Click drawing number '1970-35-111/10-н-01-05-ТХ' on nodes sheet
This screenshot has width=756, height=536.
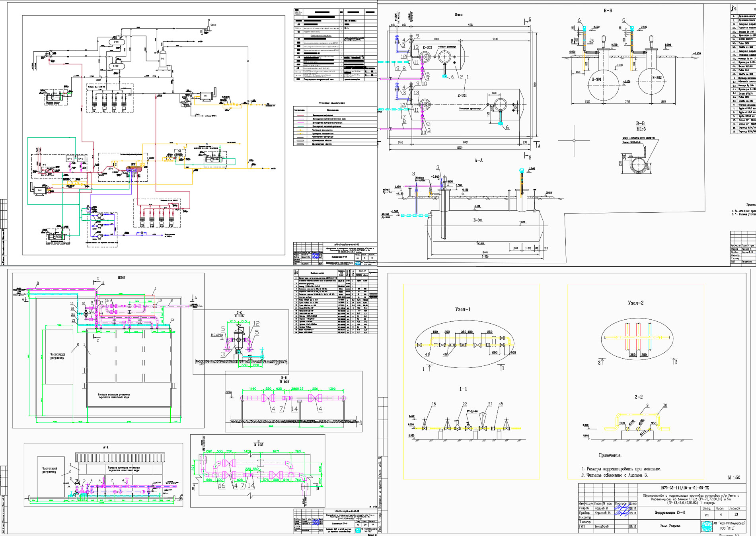pos(684,487)
